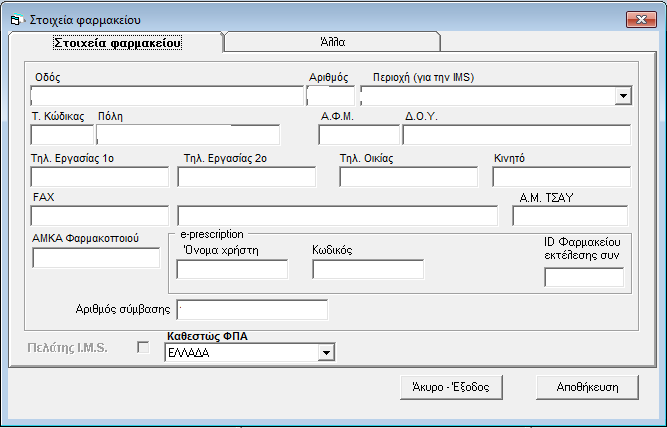Click the Δ.Ο.Υ. input box
Viewport: 667px width, 428px height.
[517, 135]
